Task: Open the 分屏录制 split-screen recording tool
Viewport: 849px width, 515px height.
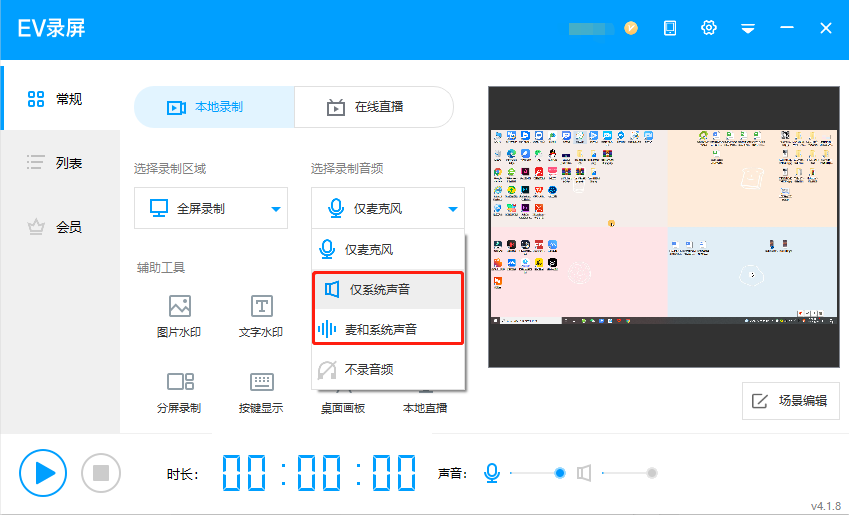Action: [179, 393]
